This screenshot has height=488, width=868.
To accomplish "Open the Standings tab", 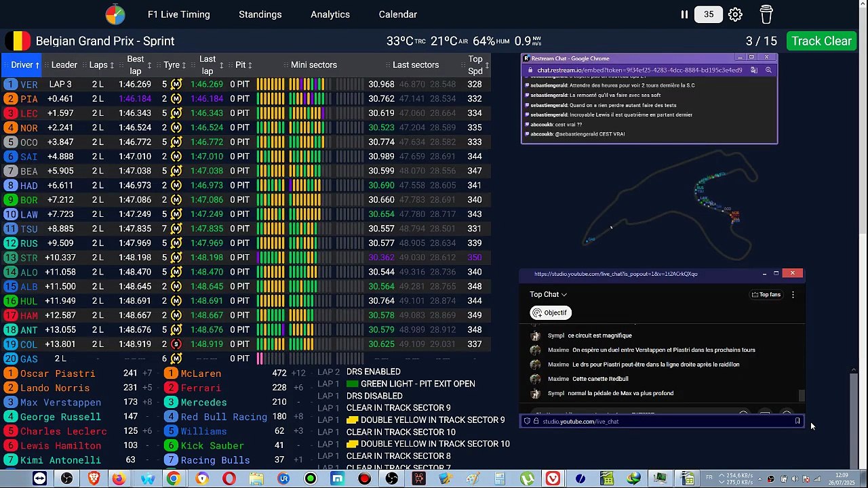I will point(260,14).
